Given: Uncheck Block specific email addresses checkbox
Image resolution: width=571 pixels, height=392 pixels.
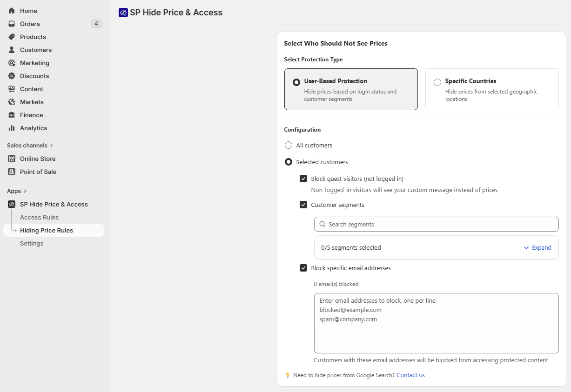Looking at the screenshot, I should (303, 268).
